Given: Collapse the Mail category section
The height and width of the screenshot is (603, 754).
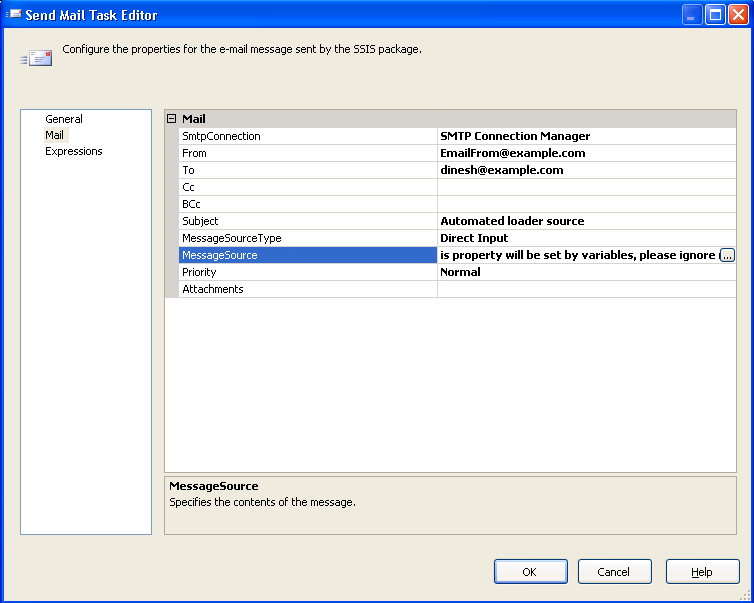Looking at the screenshot, I should [171, 119].
